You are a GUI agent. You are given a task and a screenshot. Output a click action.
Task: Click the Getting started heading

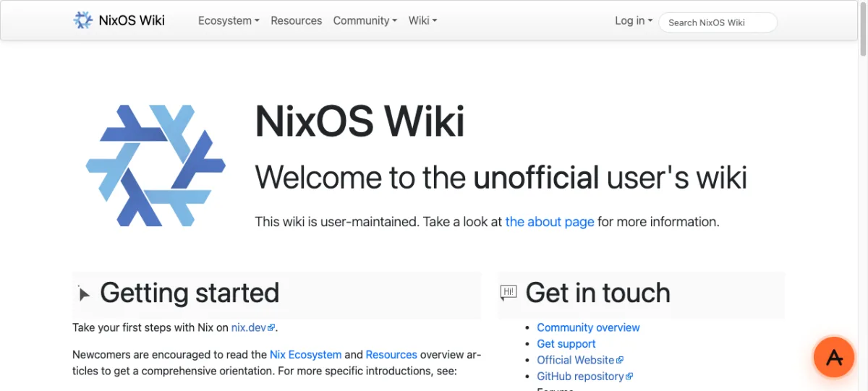(190, 293)
